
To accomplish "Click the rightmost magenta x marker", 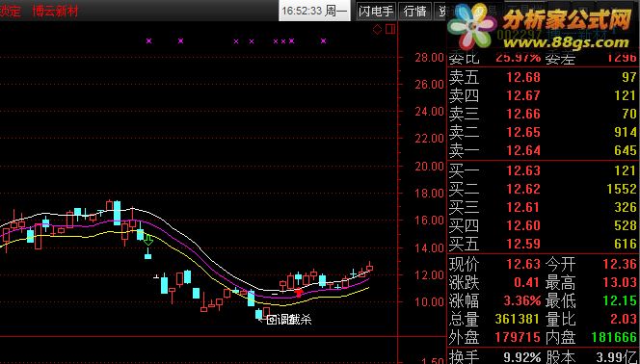I will (x=324, y=40).
